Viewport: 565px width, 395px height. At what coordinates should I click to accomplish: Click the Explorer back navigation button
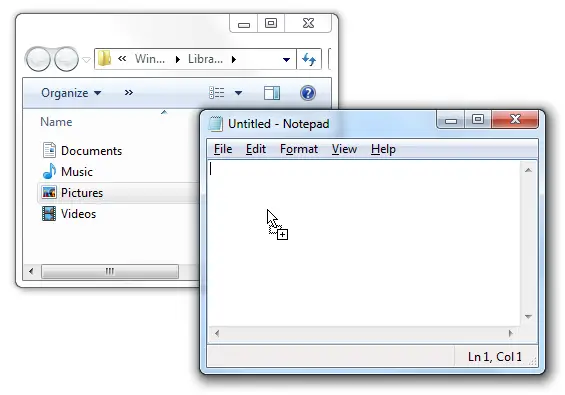click(38, 59)
